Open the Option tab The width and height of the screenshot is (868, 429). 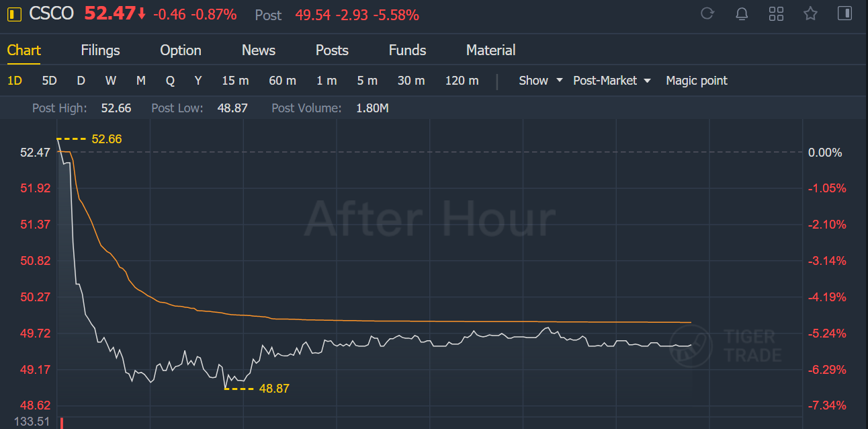click(181, 50)
